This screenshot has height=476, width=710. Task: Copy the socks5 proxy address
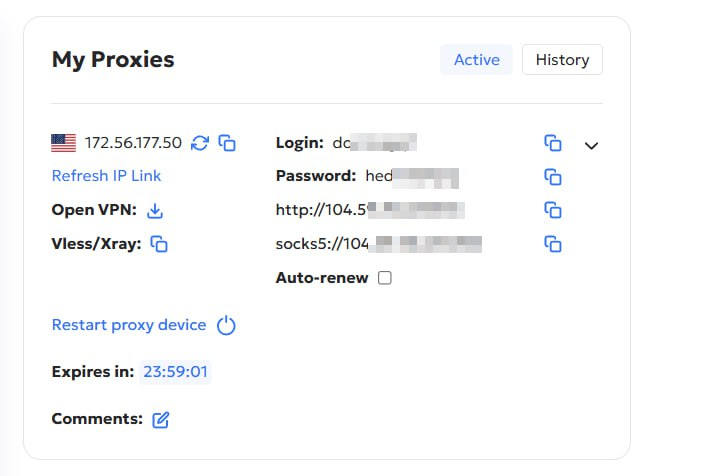[553, 243]
